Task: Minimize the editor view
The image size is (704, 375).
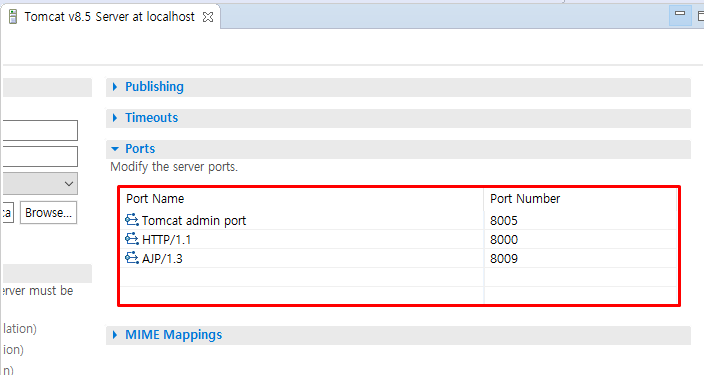Action: pyautogui.click(x=680, y=14)
